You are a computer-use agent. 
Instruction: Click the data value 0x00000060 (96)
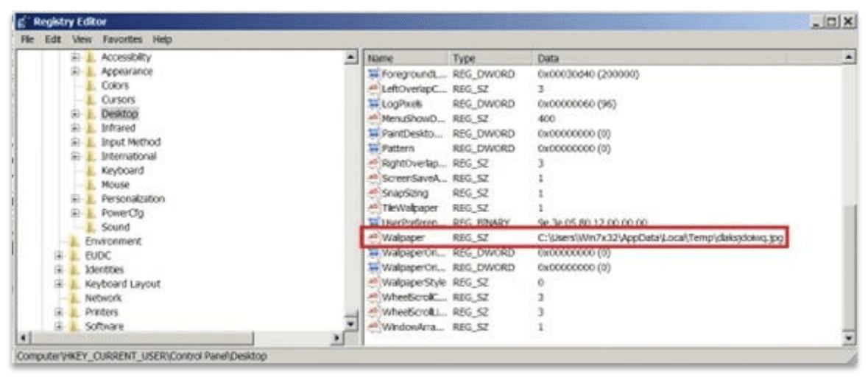click(578, 104)
